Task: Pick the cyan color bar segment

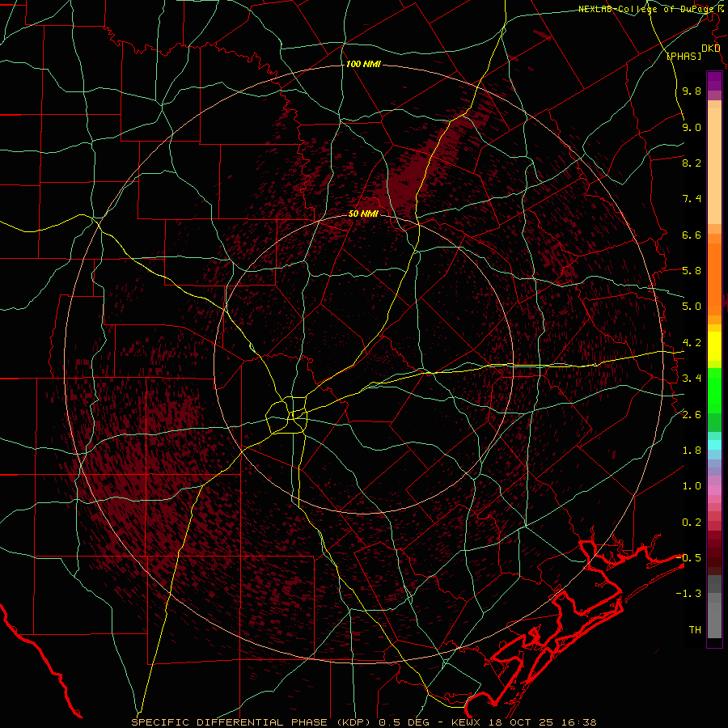Action: 714,444
